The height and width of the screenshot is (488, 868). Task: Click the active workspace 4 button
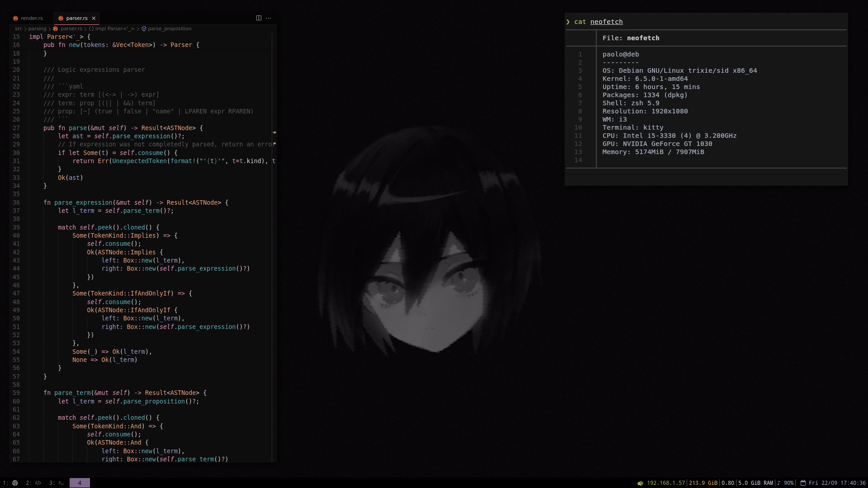80,483
